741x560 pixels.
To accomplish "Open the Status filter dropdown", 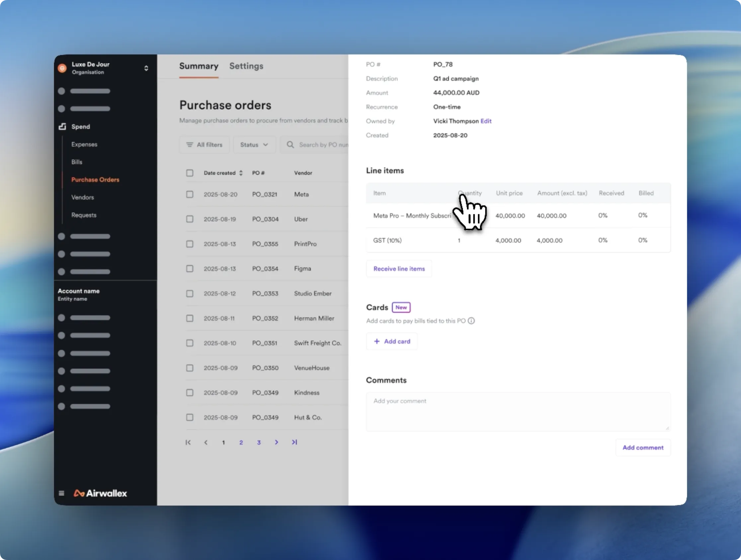I will click(254, 144).
